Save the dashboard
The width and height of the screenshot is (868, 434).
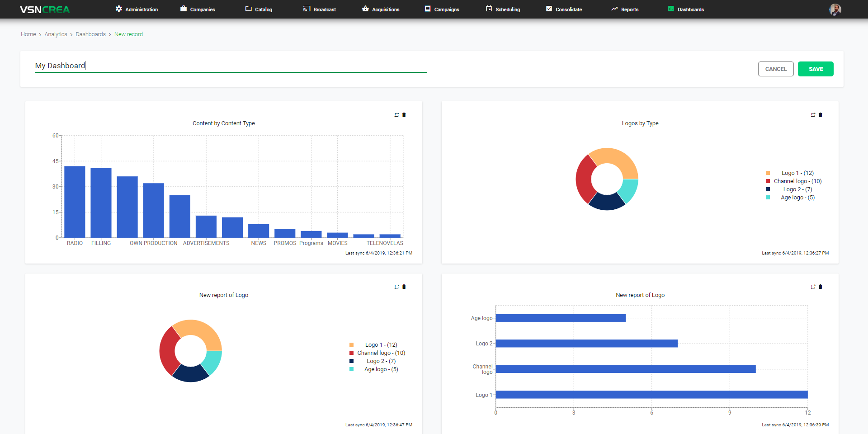click(816, 69)
